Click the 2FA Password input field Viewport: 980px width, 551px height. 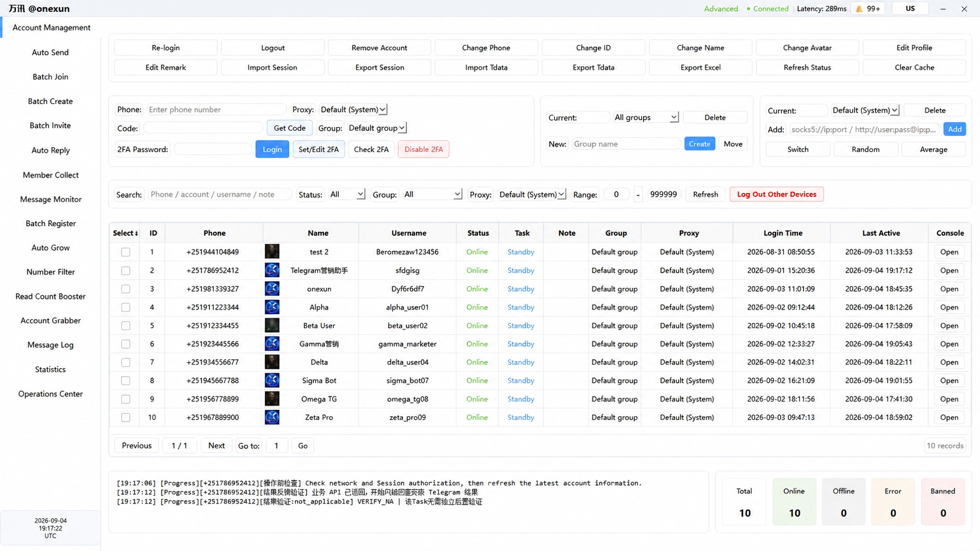[x=213, y=149]
